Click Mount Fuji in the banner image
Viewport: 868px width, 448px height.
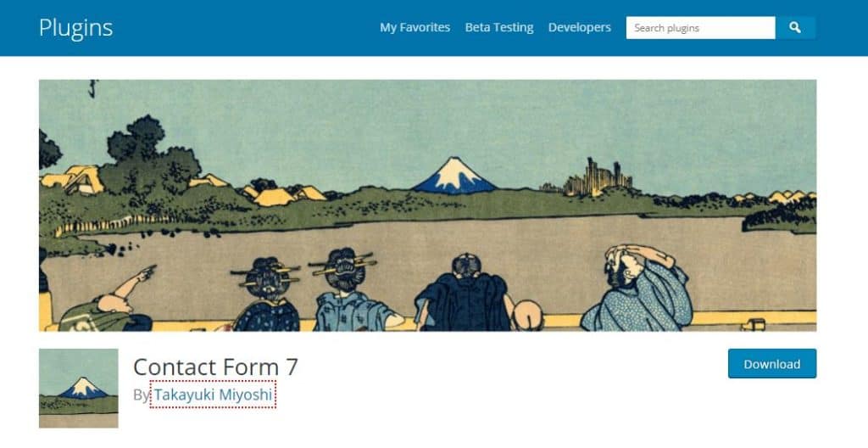point(454,176)
